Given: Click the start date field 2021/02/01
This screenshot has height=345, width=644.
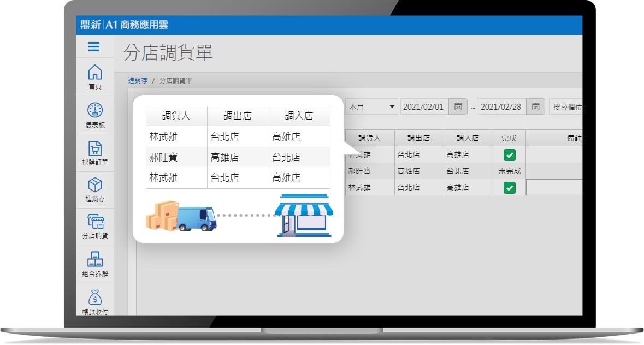Looking at the screenshot, I should 424,107.
